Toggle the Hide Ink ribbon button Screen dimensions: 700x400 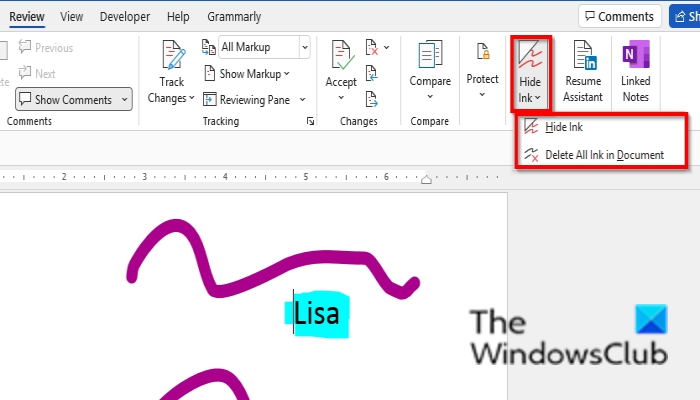click(x=530, y=74)
